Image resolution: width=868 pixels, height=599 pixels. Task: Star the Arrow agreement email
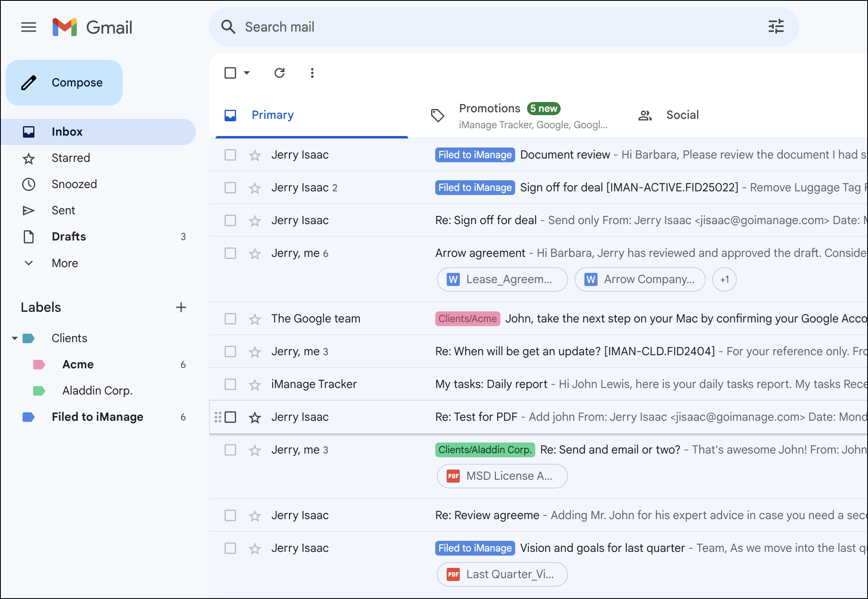click(255, 253)
